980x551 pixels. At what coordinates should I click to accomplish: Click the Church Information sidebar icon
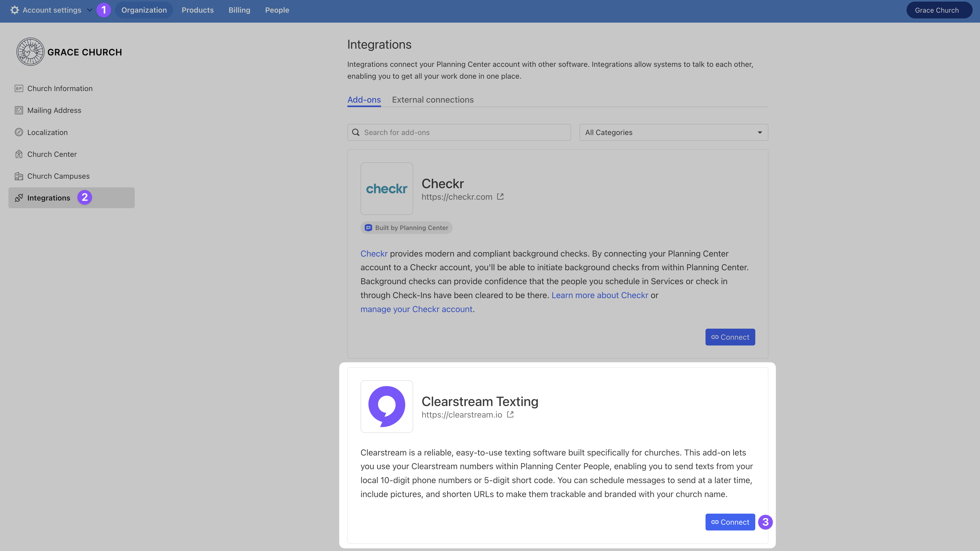19,88
